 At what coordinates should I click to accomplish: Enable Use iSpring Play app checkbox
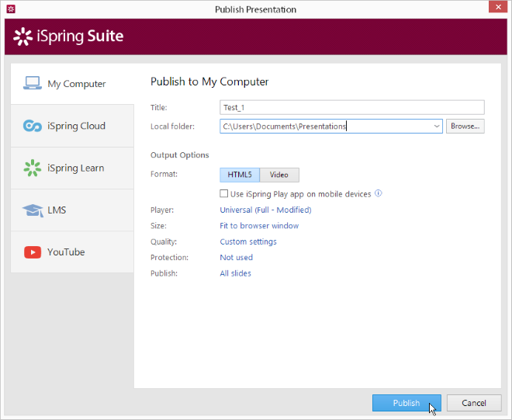(x=223, y=193)
